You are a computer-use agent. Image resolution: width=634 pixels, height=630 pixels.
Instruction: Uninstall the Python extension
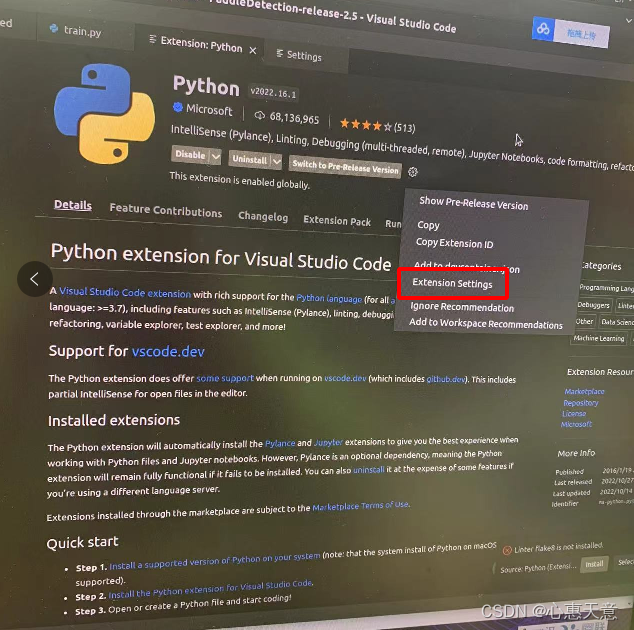(249, 159)
